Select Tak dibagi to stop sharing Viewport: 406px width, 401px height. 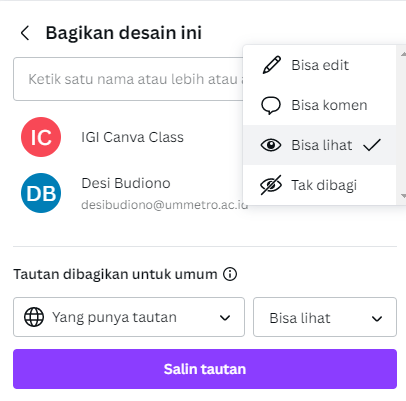tap(319, 185)
